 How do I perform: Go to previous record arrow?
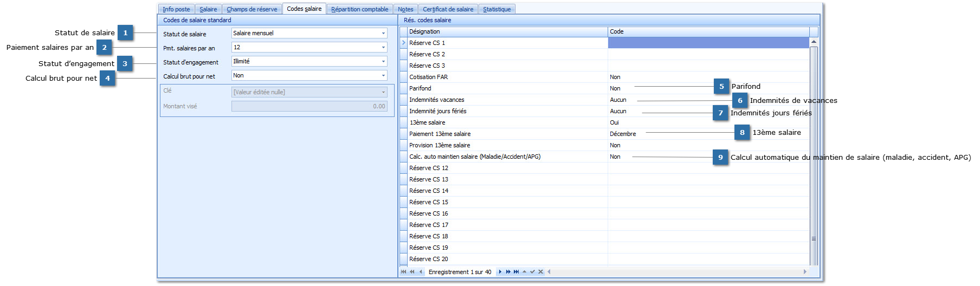point(421,272)
